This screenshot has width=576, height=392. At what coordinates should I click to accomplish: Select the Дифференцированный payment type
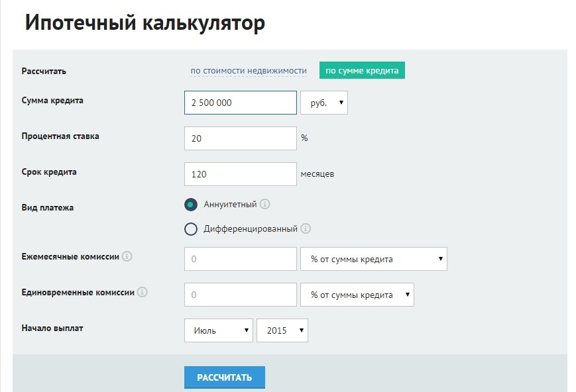190,230
